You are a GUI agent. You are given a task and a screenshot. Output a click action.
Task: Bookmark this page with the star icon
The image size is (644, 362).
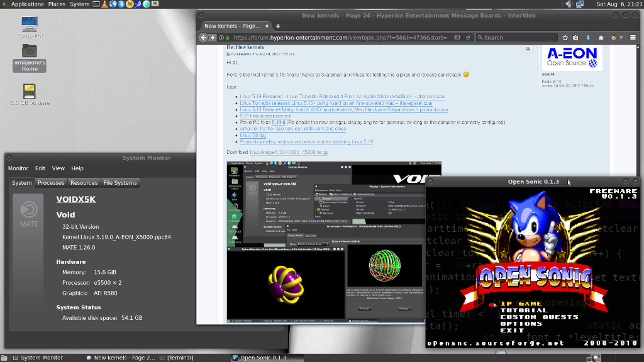click(565, 37)
